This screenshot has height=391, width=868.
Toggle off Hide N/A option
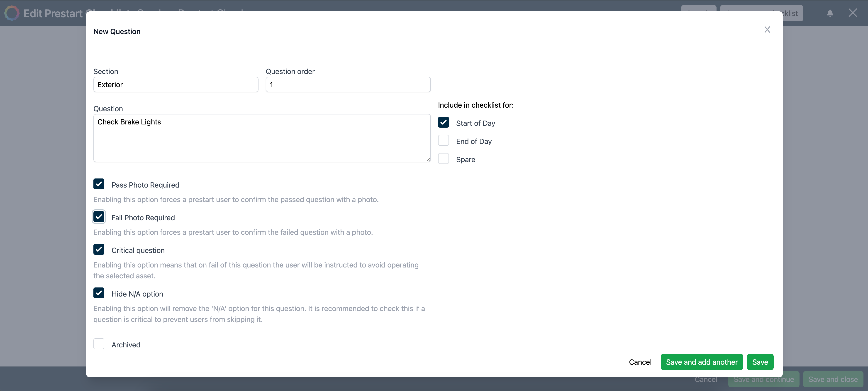(x=99, y=293)
